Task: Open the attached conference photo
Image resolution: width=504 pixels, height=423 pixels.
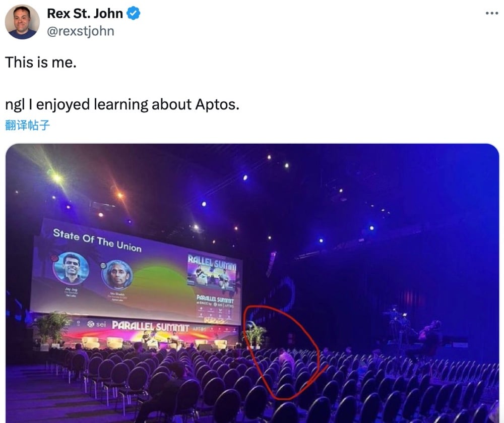Action: pos(253,283)
